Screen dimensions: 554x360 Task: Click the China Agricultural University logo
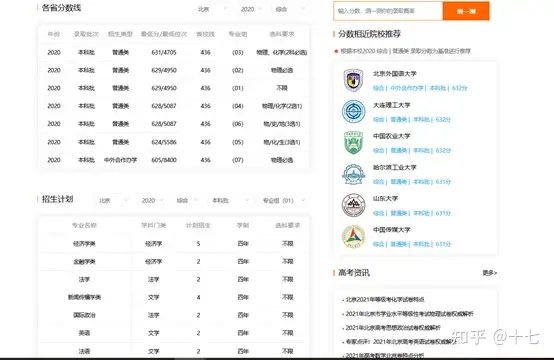[353, 142]
